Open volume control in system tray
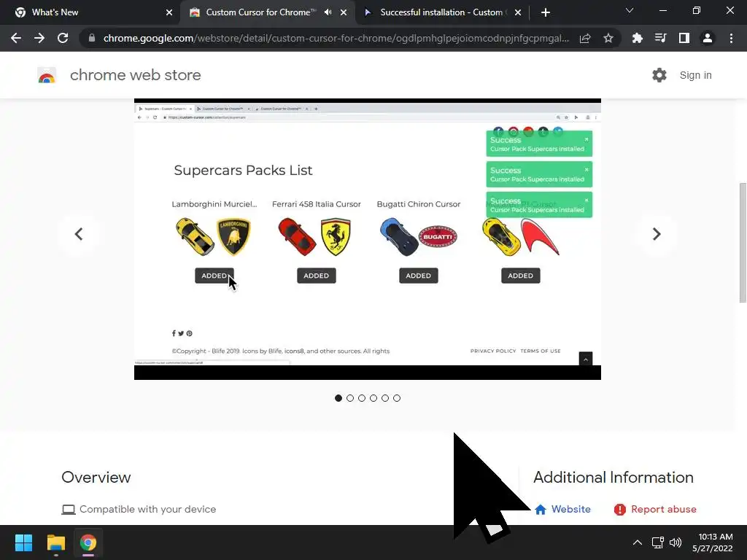This screenshot has height=560, width=747. (x=676, y=542)
